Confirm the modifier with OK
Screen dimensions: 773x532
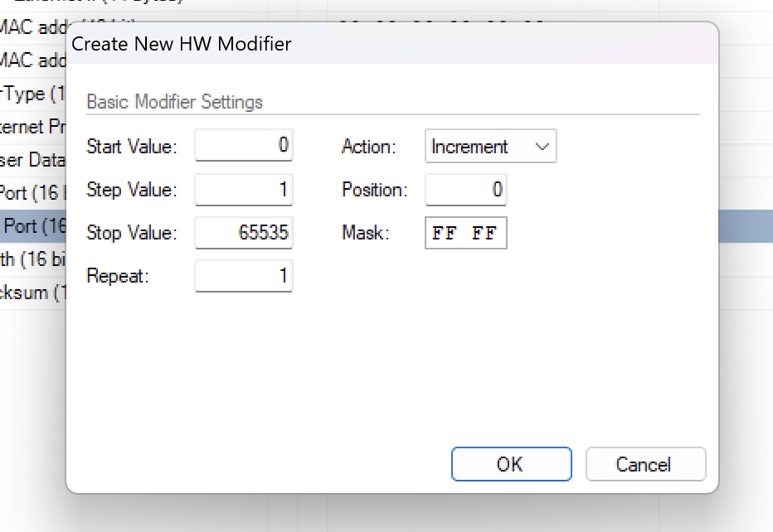[511, 464]
